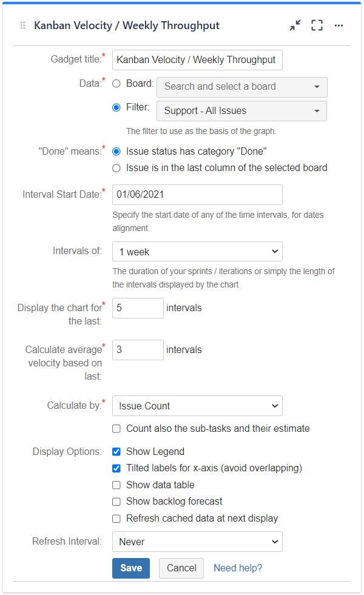Change Refresh Interval from Never dropdown

click(x=197, y=541)
